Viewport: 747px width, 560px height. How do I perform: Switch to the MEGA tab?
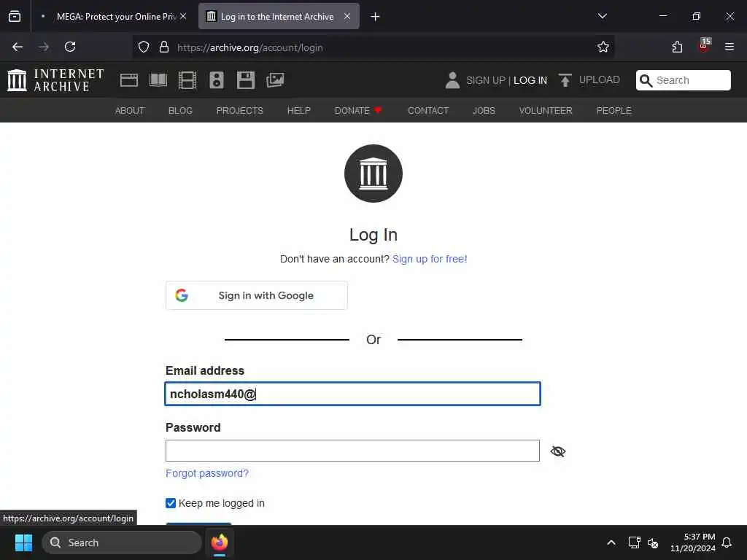point(112,16)
